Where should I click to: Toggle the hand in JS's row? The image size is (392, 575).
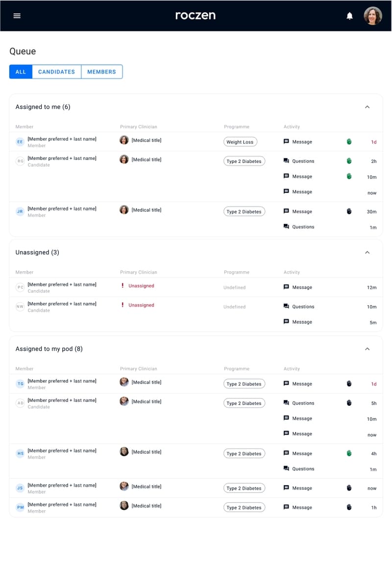349,488
